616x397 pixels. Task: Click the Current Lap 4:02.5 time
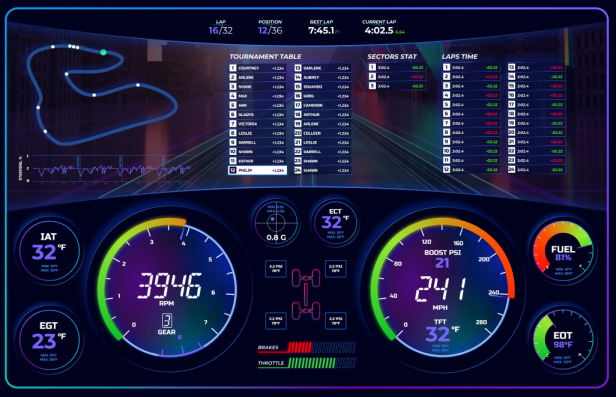384,27
